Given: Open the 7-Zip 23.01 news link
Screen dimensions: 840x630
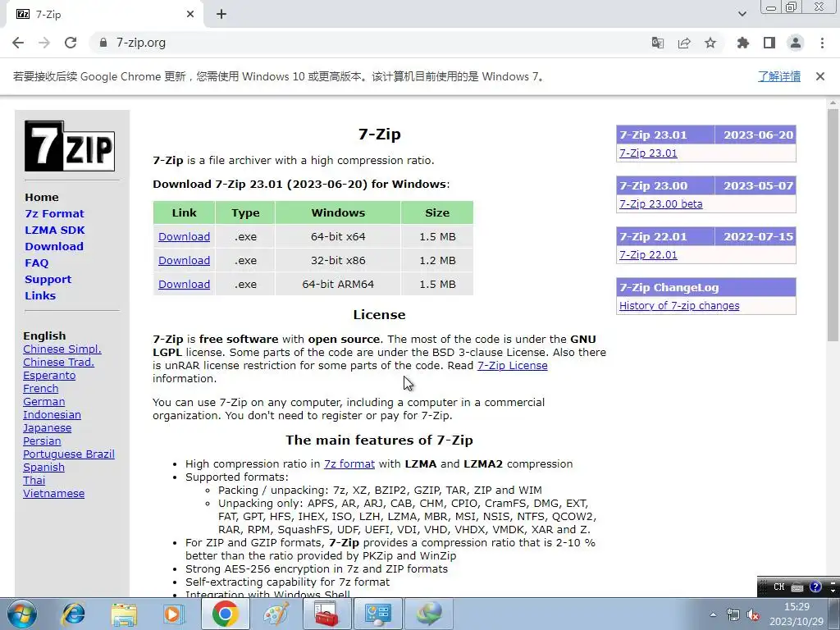Looking at the screenshot, I should click(648, 153).
